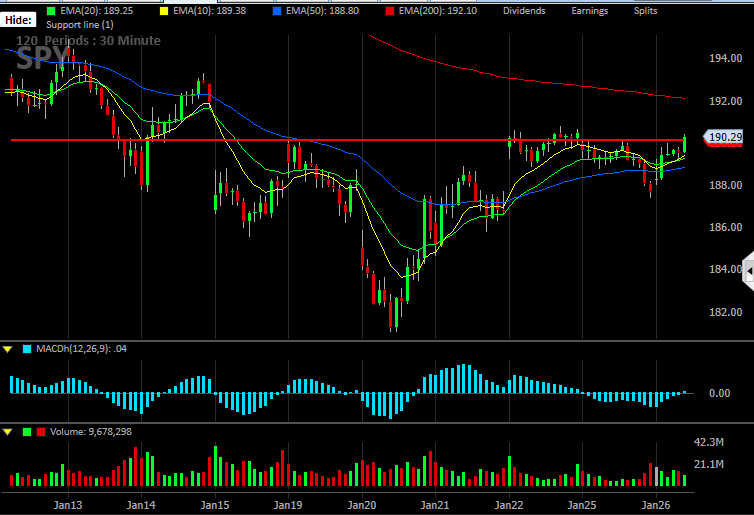This screenshot has height=515, width=754.
Task: Click the Support line (1) label
Action: 80,25
